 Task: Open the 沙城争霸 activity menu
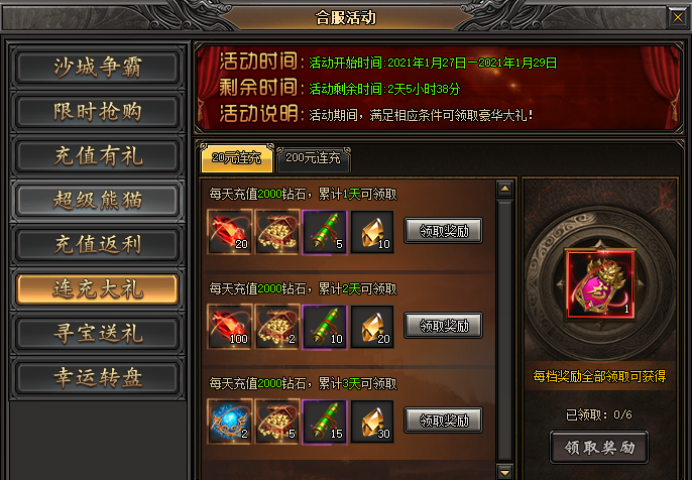tap(97, 67)
